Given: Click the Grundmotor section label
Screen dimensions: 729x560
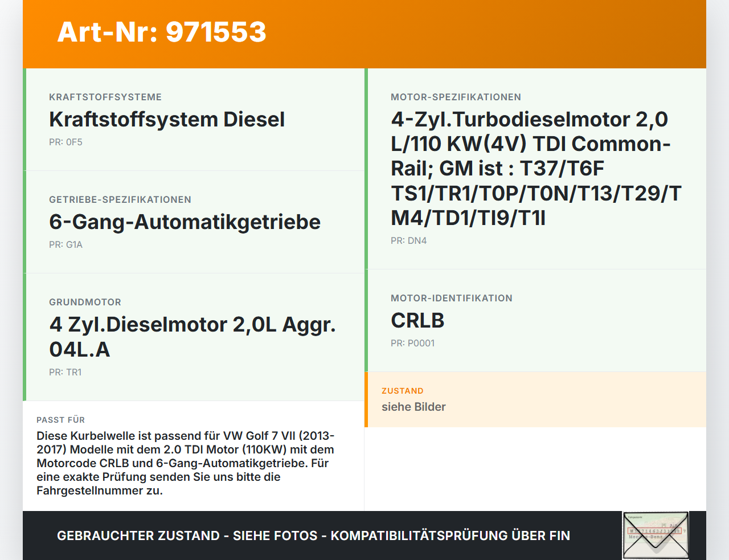Looking at the screenshot, I should [85, 302].
